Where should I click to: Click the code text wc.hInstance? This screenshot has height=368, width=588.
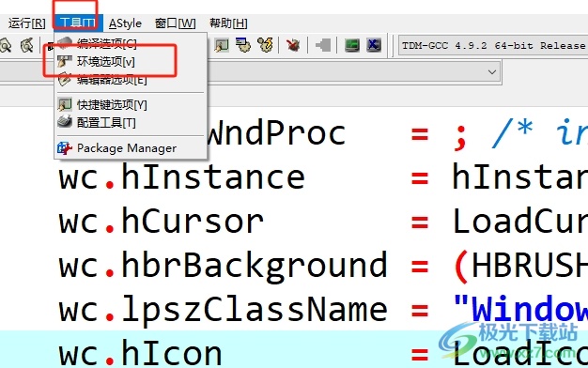(182, 177)
